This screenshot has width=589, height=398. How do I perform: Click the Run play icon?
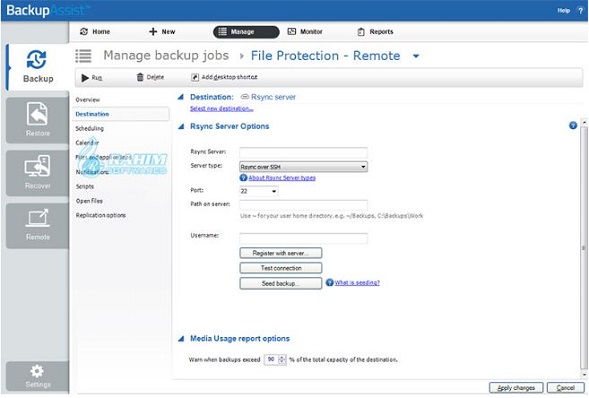point(85,77)
